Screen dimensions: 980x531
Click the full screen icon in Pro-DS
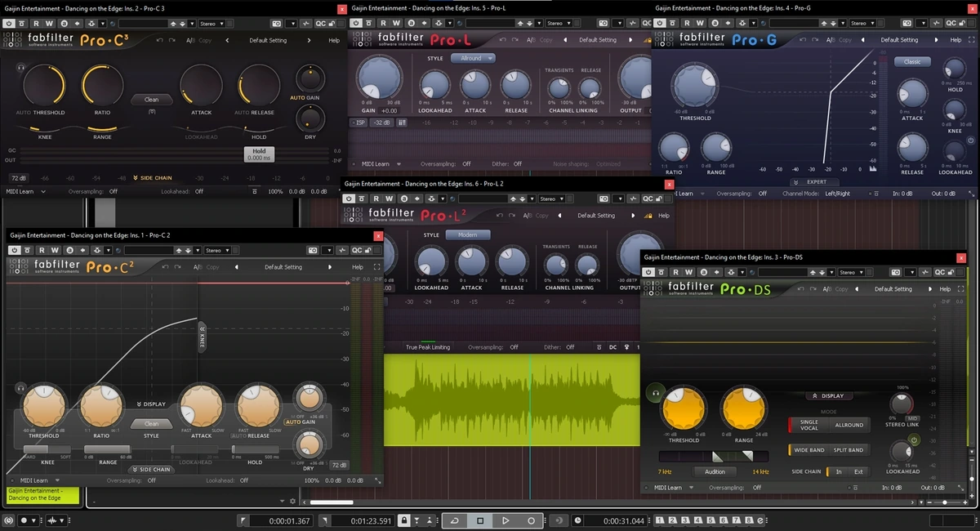(x=960, y=289)
